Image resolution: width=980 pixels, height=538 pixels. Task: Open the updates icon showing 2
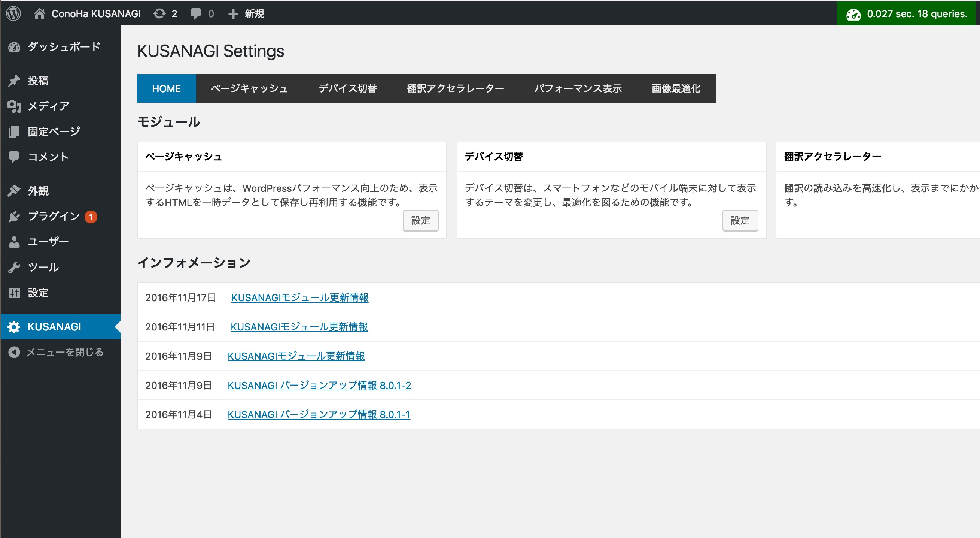(159, 14)
